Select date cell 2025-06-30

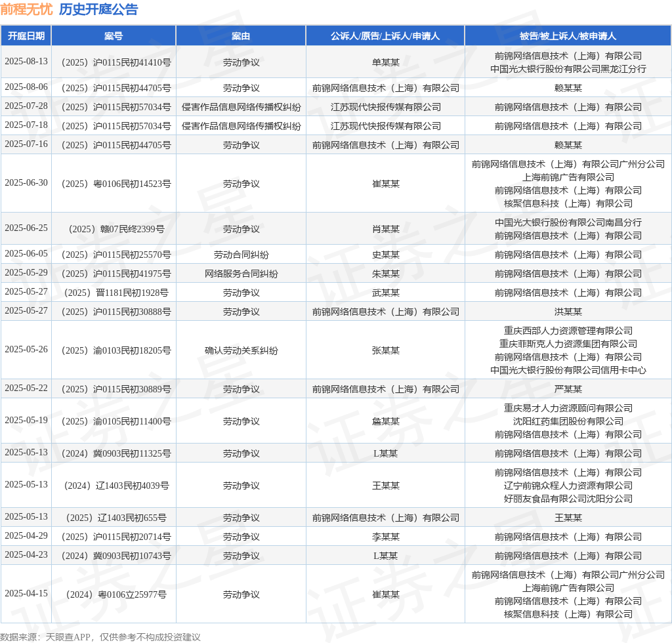[26, 182]
